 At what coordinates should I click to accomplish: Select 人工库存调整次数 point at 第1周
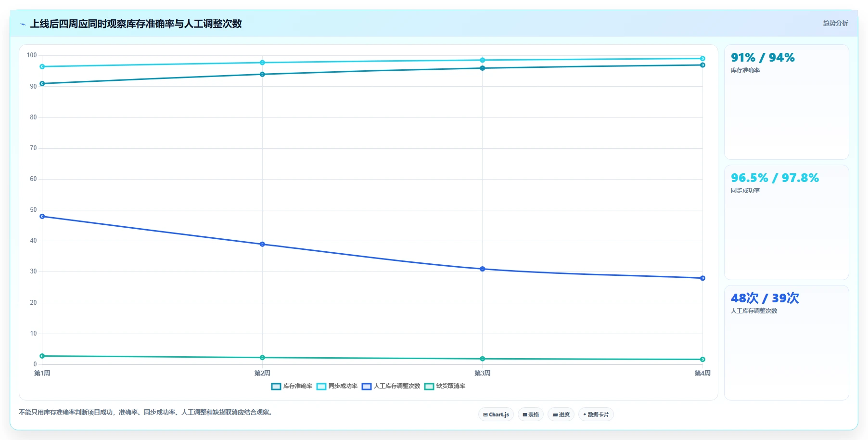pos(42,217)
